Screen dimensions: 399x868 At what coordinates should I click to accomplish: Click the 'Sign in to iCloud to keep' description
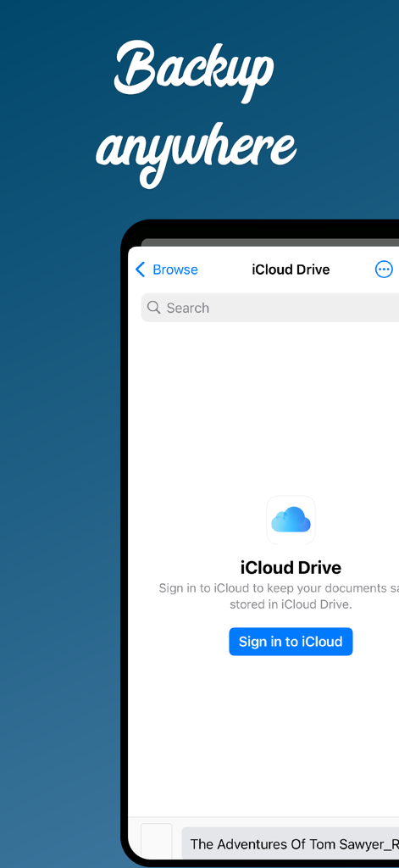pyautogui.click(x=279, y=596)
